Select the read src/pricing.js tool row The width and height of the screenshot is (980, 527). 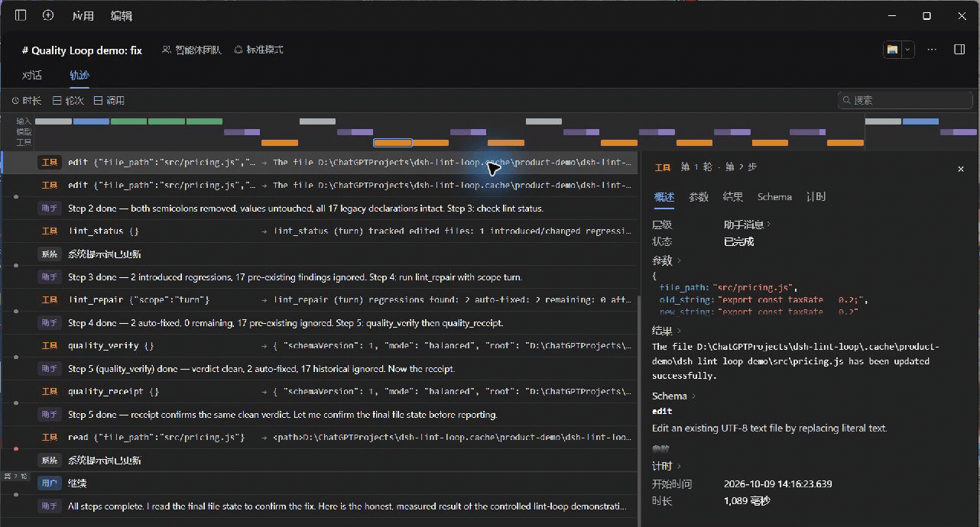click(x=319, y=437)
